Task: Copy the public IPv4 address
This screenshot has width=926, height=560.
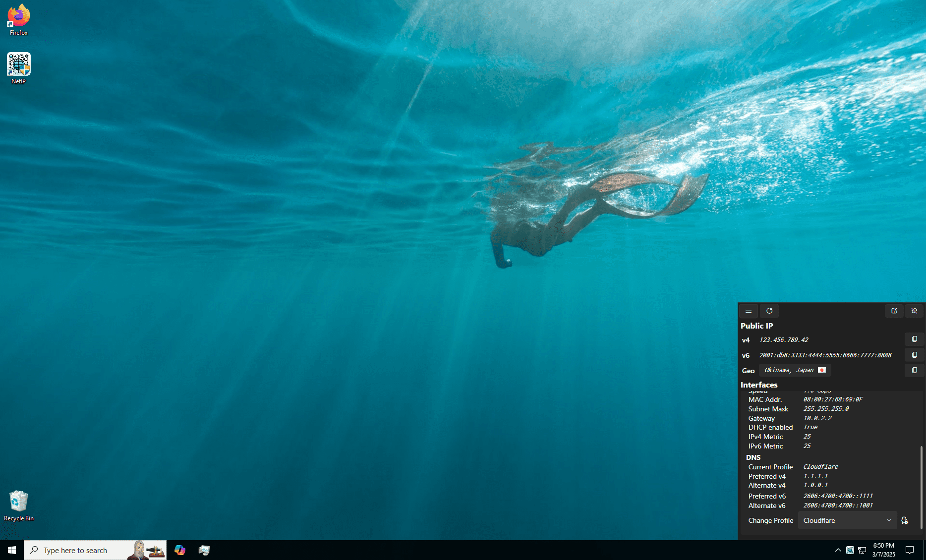Action: (915, 339)
